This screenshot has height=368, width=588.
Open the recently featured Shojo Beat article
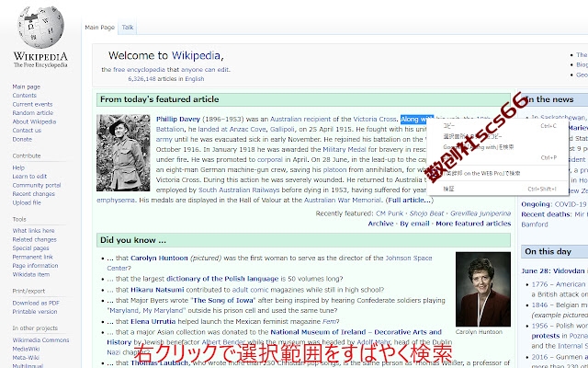426,213
